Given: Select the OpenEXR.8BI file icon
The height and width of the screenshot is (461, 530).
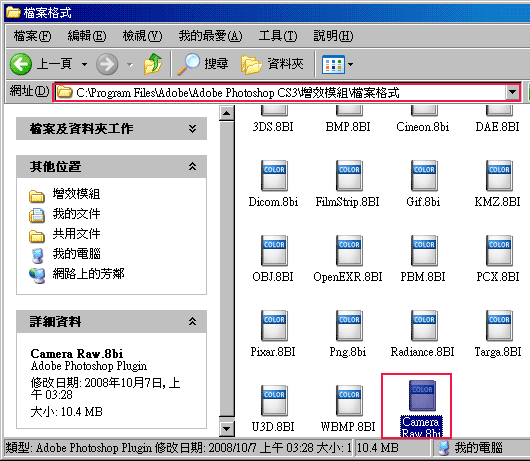Looking at the screenshot, I should pyautogui.click(x=349, y=250).
